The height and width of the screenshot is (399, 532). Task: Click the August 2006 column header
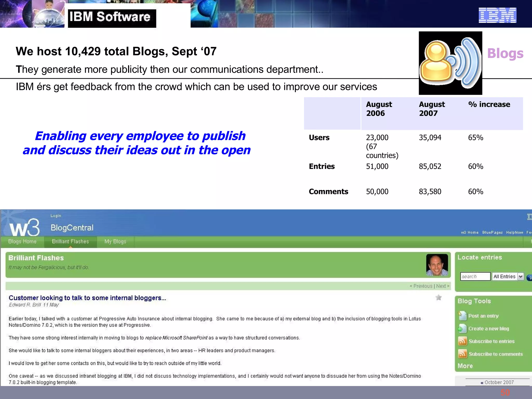tap(379, 109)
